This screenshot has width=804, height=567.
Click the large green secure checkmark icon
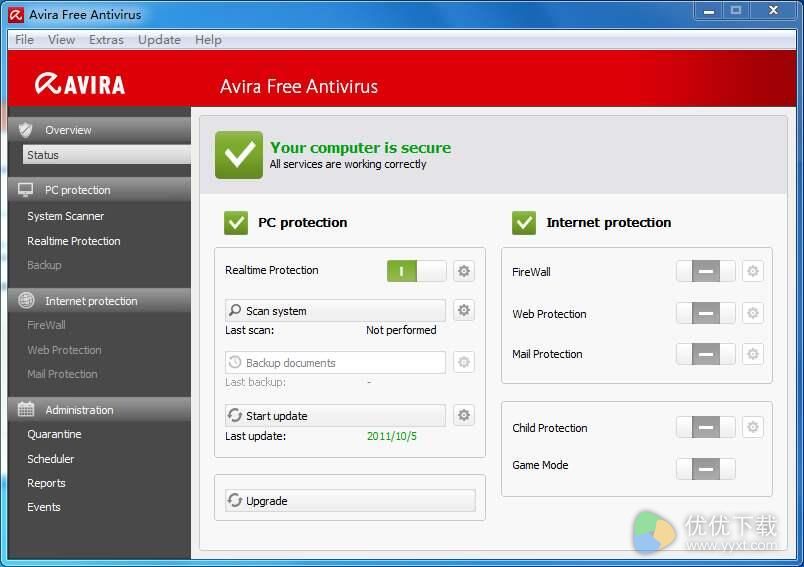(239, 155)
